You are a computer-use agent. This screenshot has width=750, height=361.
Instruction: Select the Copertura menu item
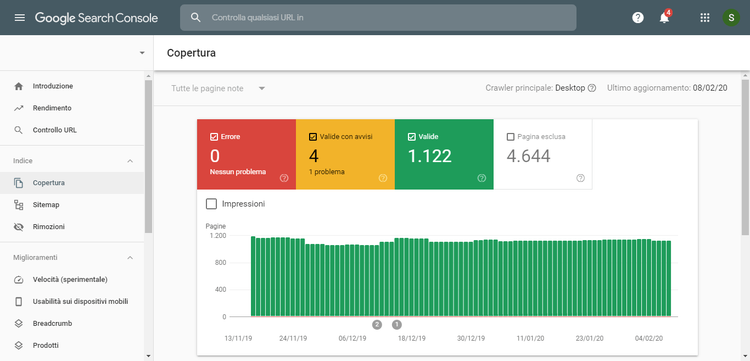click(x=72, y=183)
